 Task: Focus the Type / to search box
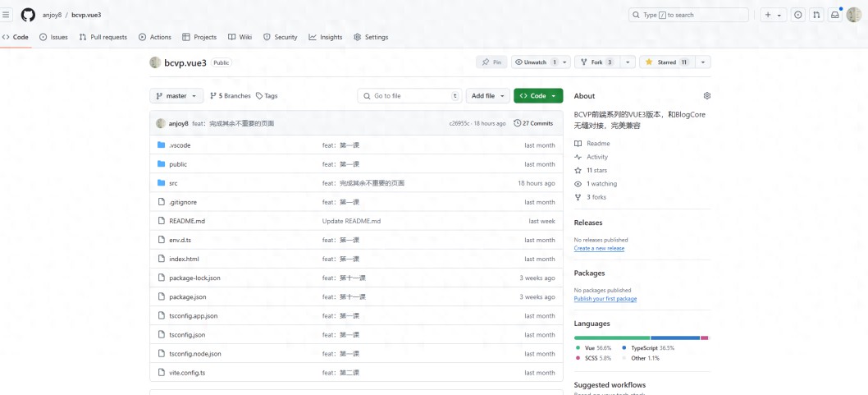pos(688,15)
